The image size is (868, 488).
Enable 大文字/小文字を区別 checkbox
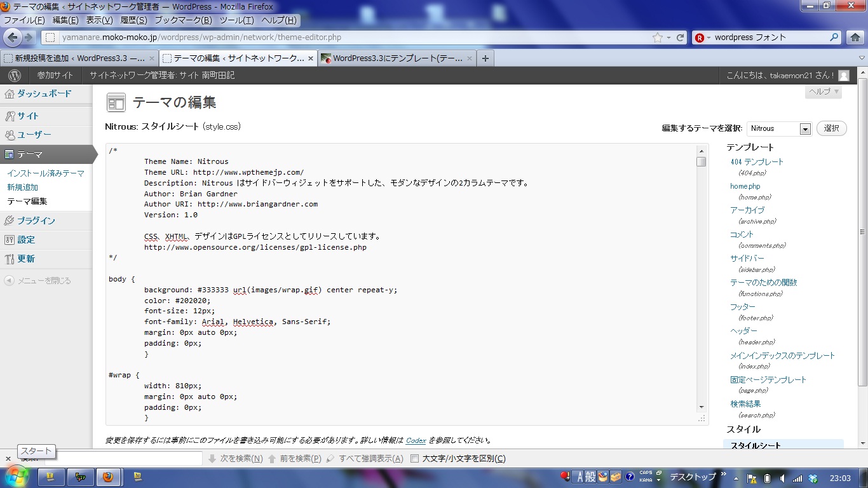point(414,458)
